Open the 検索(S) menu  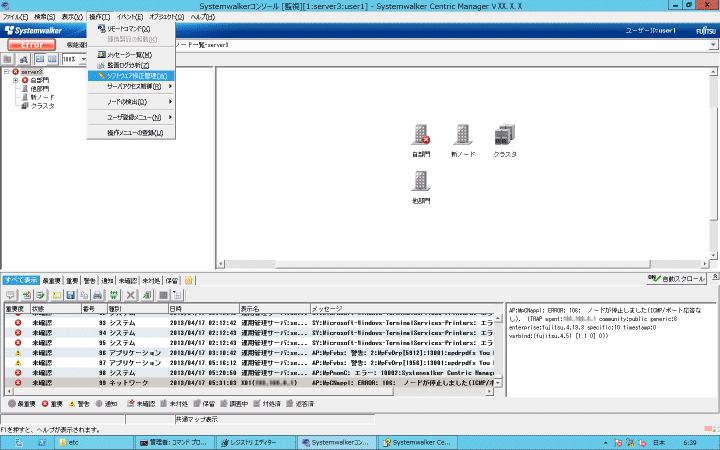[x=45, y=17]
